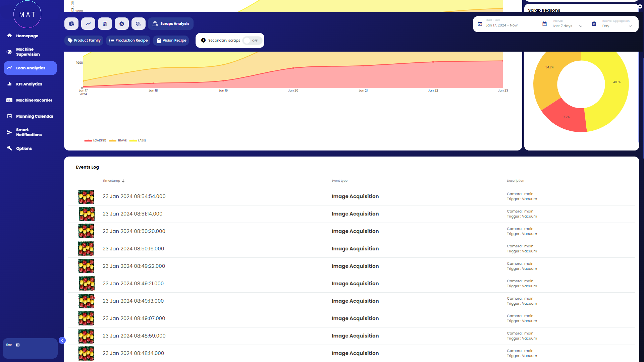The image size is (644, 362).
Task: Click the Line table icon in the sidebar footer
Action: coord(18,345)
